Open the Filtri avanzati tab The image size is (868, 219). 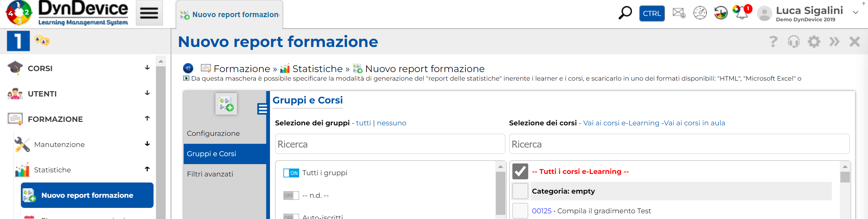pyautogui.click(x=210, y=174)
